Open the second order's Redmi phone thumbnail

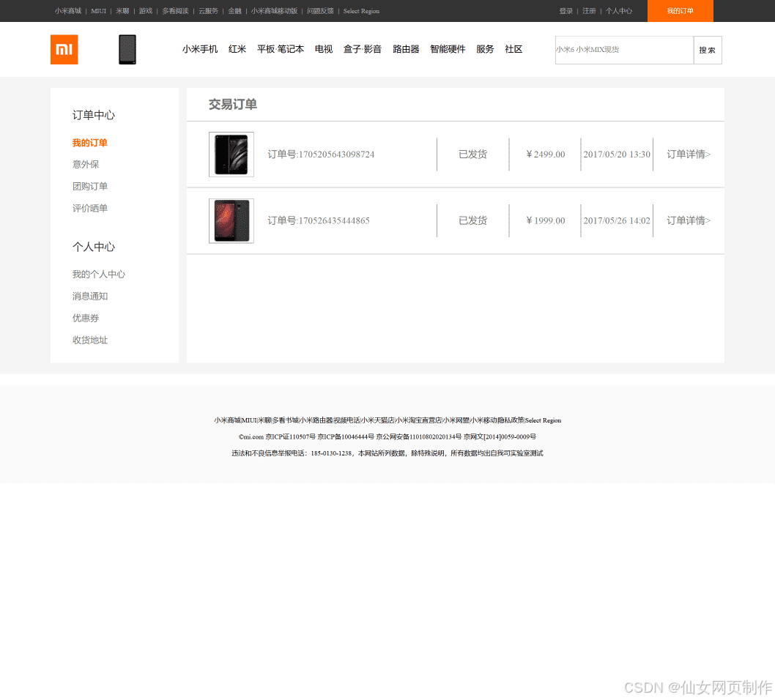(231, 220)
